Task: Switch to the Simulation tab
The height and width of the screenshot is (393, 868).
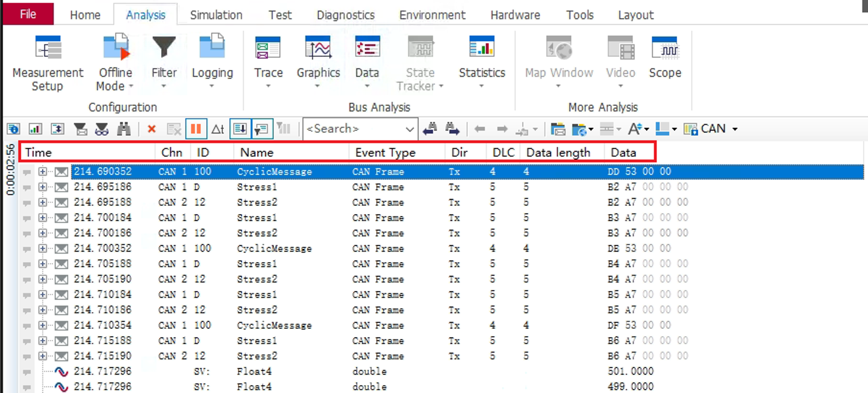Action: pos(216,15)
